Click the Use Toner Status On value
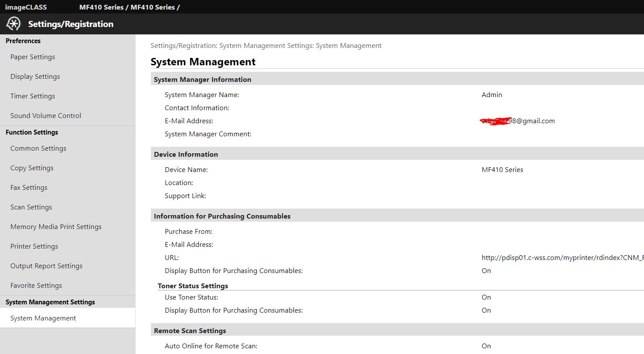The image size is (644, 354). pos(486,297)
